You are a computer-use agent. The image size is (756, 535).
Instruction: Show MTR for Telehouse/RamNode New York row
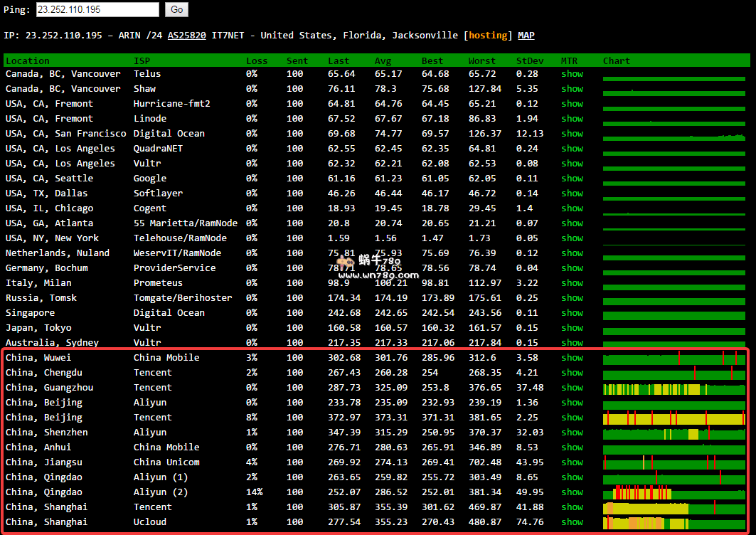[x=572, y=238]
